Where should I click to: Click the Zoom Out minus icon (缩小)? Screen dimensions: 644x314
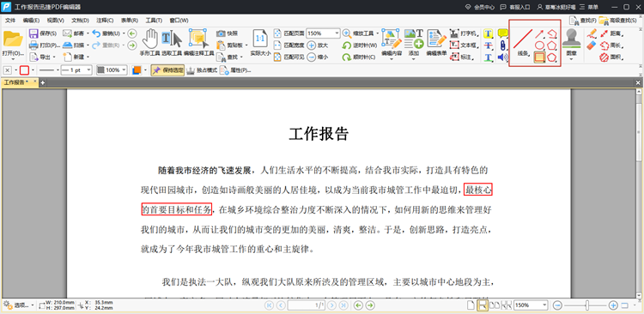pos(312,57)
